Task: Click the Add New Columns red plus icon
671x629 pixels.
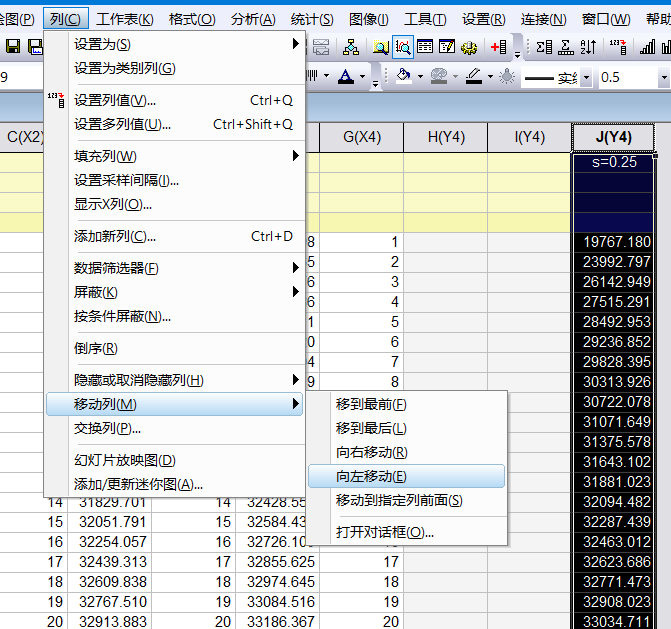Action: pyautogui.click(x=499, y=47)
